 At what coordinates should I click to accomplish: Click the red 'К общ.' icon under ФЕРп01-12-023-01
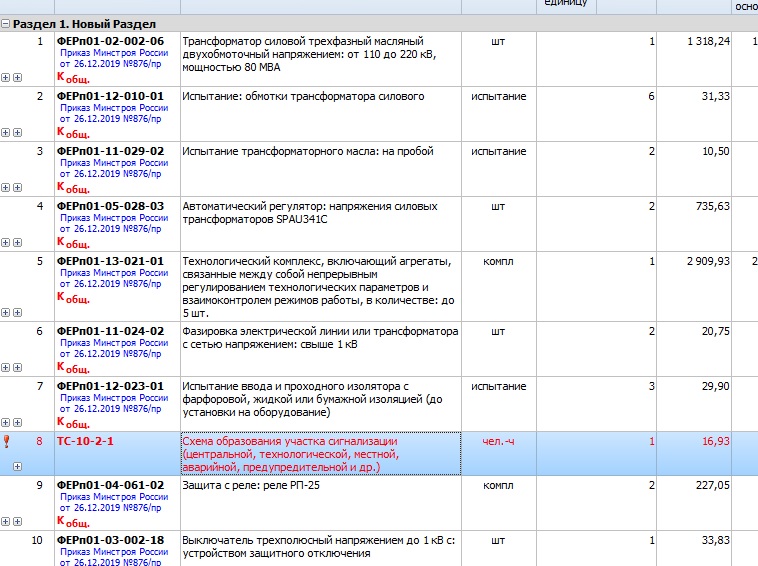tap(73, 423)
